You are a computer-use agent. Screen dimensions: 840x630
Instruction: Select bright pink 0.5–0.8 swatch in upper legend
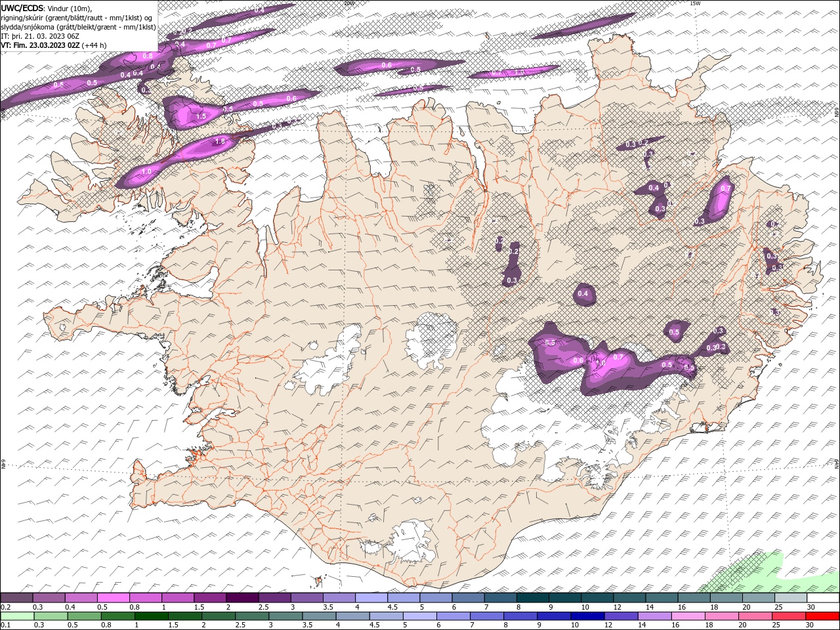pyautogui.click(x=113, y=597)
